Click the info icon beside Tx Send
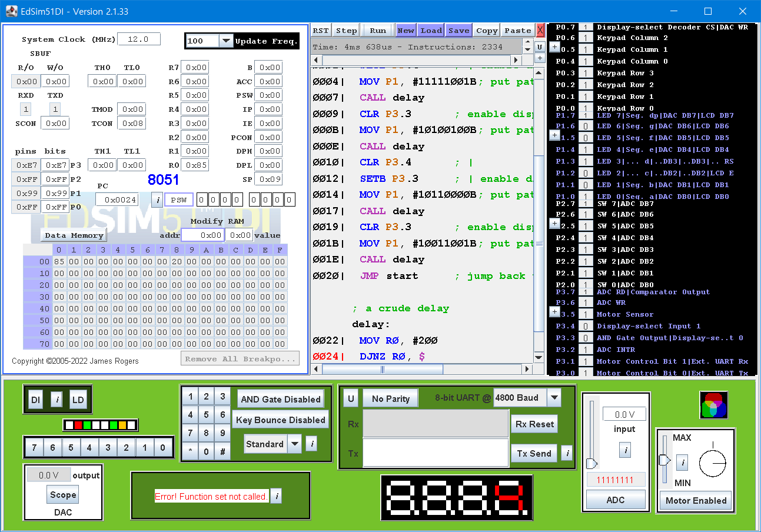The image size is (761, 532). click(567, 453)
